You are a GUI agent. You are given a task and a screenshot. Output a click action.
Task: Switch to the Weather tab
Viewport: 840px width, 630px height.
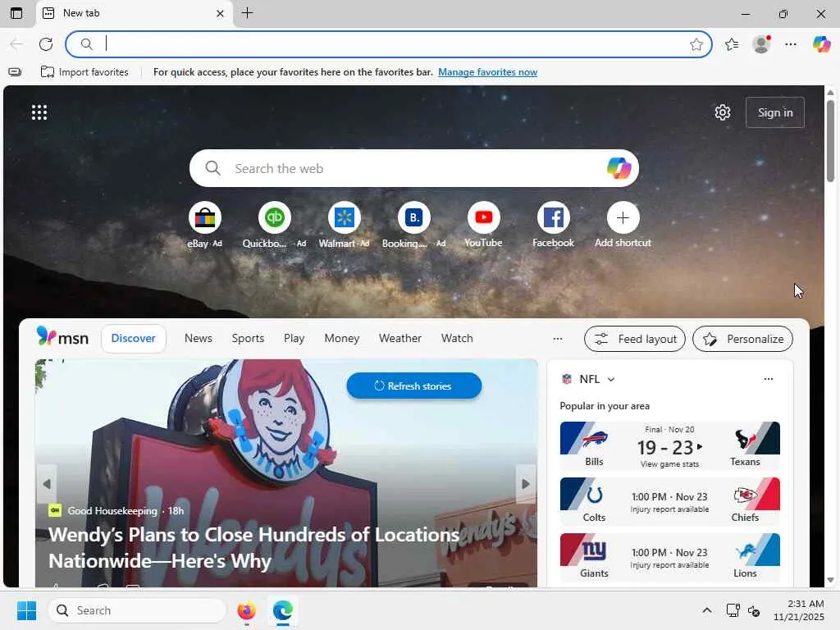click(x=400, y=339)
